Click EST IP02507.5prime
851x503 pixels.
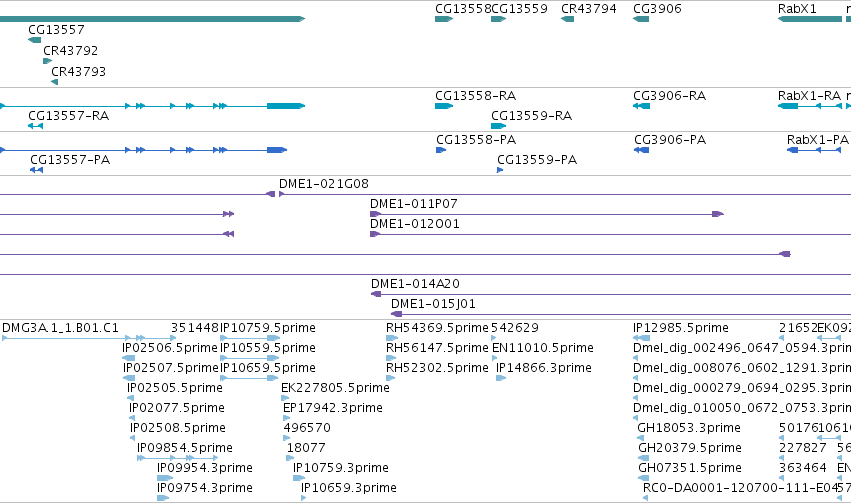(129, 378)
